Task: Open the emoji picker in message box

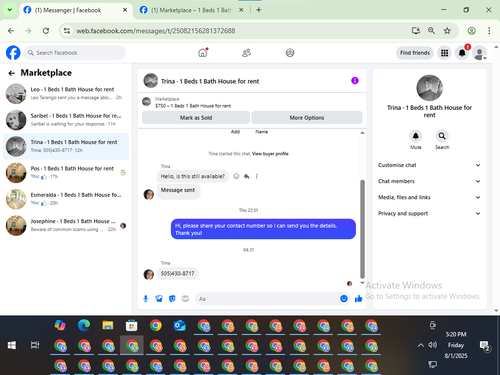Action: [344, 299]
